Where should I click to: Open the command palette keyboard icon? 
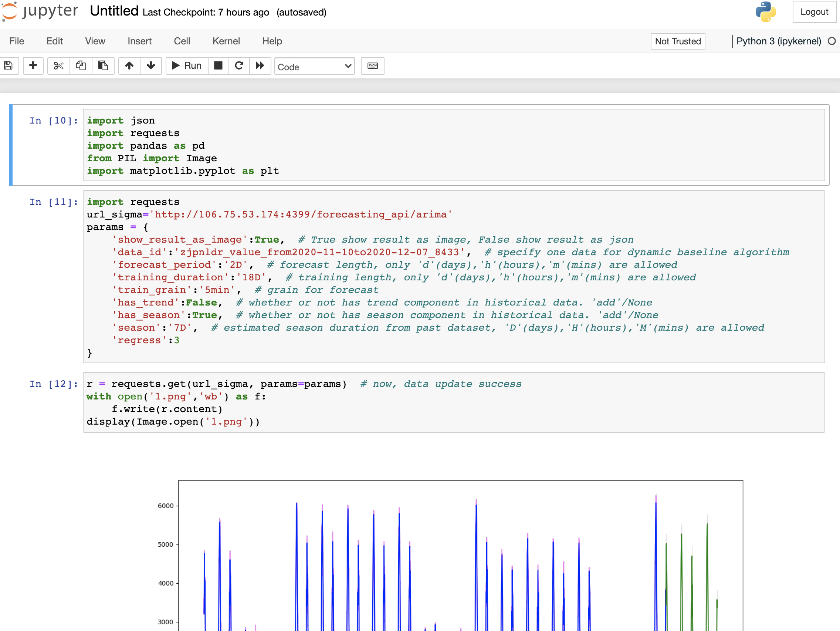click(373, 66)
